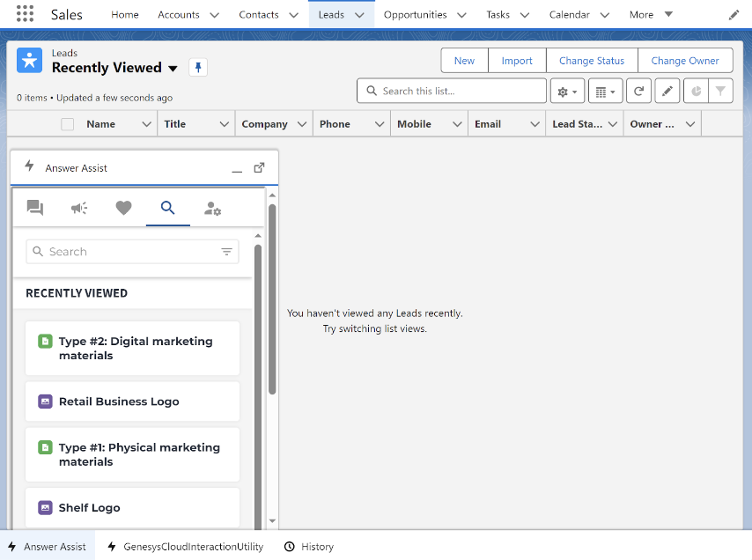Click the Change Owner button
Viewport: 752px width, 560px height.
(685, 61)
